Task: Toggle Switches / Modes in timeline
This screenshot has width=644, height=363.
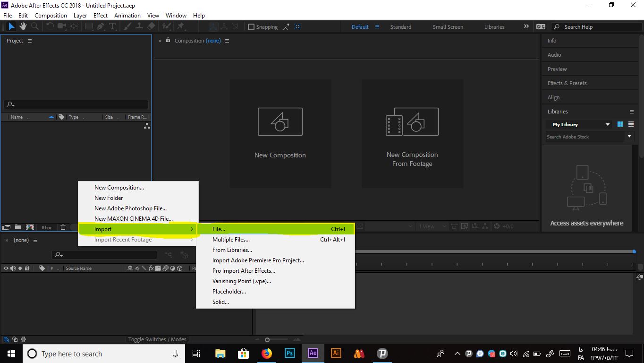Action: pyautogui.click(x=158, y=339)
